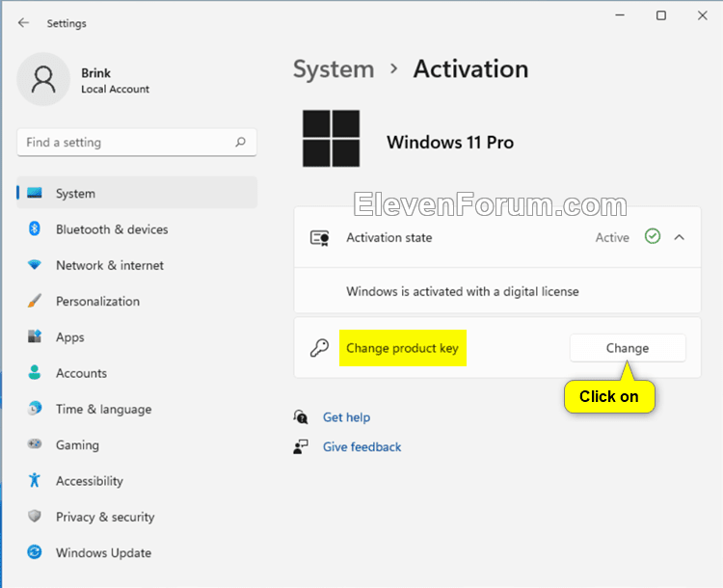Click the back arrow in Settings
Screen dimensions: 723x588
tap(23, 22)
